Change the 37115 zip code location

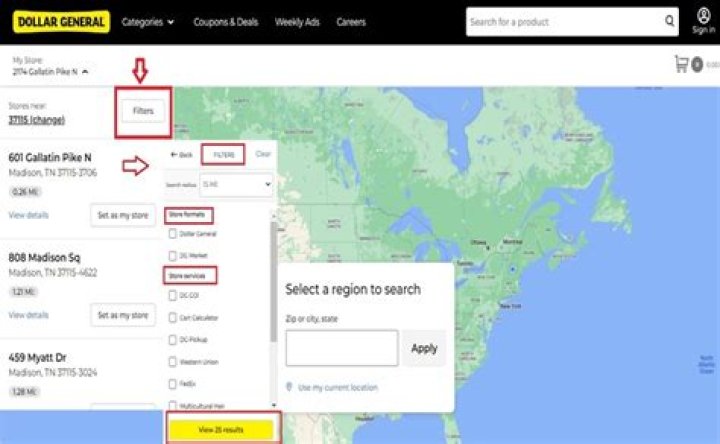coord(36,120)
